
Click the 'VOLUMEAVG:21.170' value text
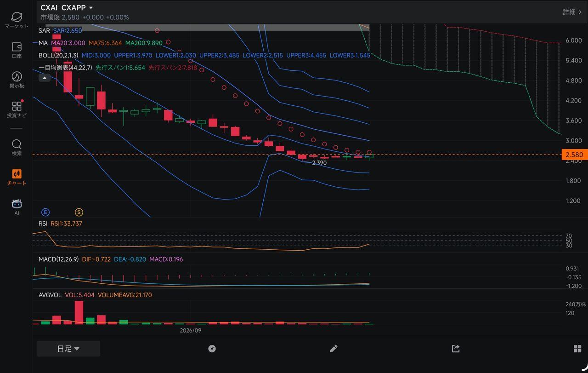[x=124, y=295]
